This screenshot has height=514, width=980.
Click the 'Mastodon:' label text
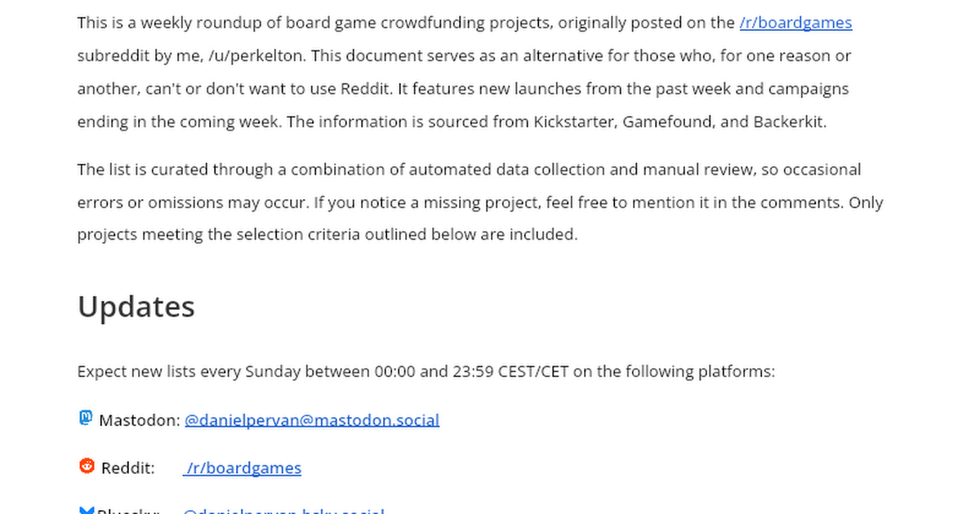click(x=139, y=420)
